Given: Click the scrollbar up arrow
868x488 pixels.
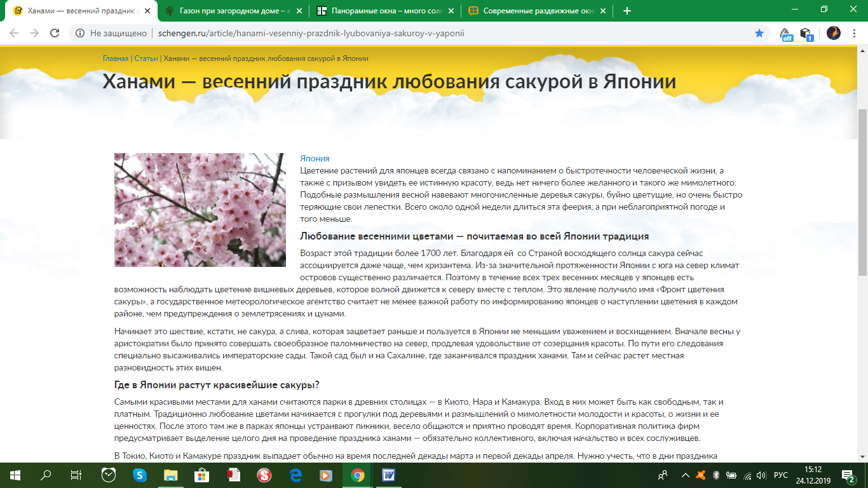Looking at the screenshot, I should pyautogui.click(x=862, y=51).
